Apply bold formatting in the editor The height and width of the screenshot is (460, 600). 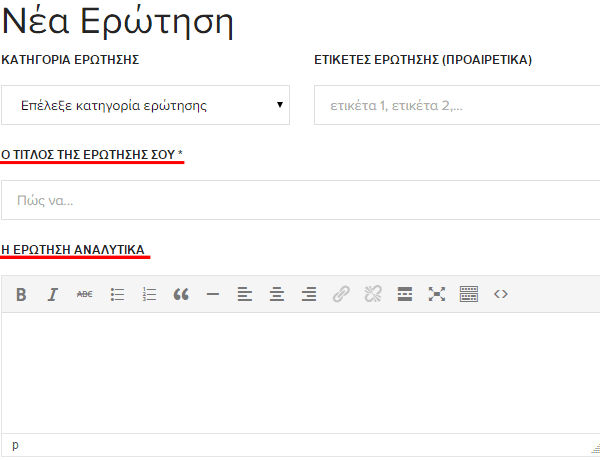[x=21, y=294]
